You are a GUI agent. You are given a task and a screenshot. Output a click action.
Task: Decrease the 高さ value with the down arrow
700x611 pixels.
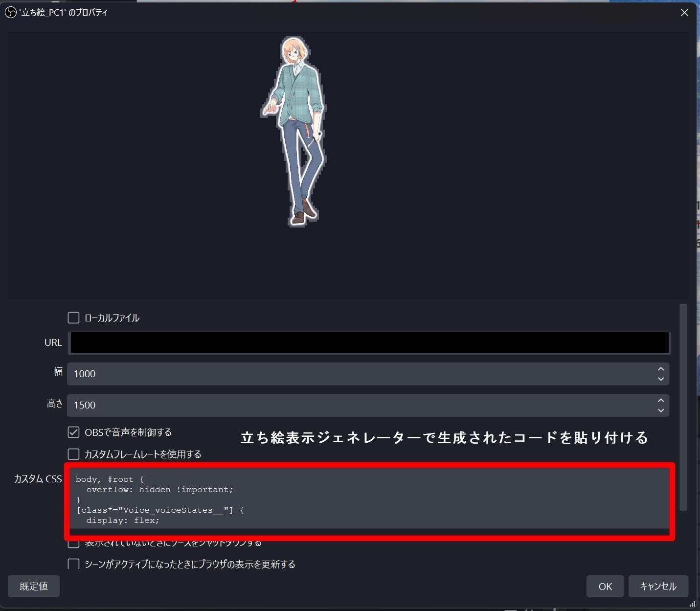coord(660,410)
